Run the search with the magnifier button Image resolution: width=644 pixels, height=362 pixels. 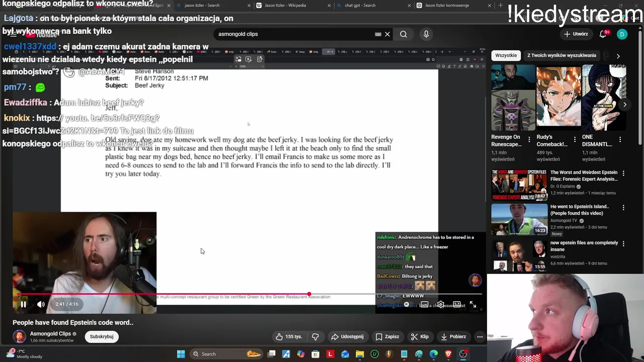404,34
